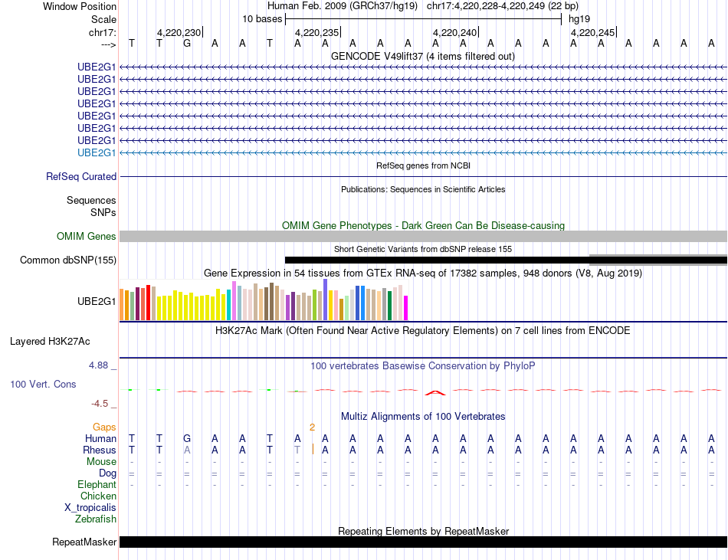Click the 4,220,235 ruler position marker
The width and height of the screenshot is (728, 560).
coord(316,32)
